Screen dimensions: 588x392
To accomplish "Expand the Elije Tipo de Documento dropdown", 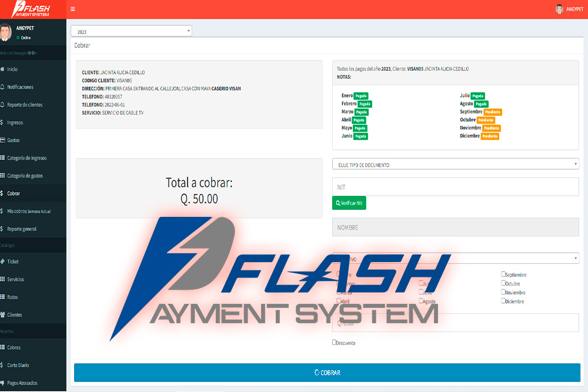I will 455,165.
